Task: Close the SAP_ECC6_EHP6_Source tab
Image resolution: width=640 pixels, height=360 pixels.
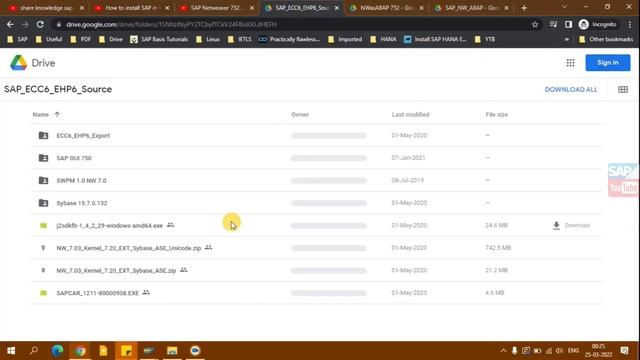Action: point(337,8)
